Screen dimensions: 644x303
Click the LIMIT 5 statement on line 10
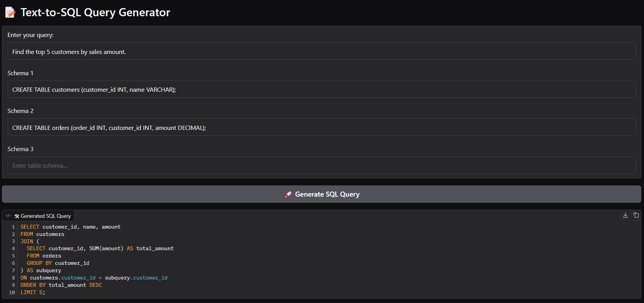click(33, 292)
